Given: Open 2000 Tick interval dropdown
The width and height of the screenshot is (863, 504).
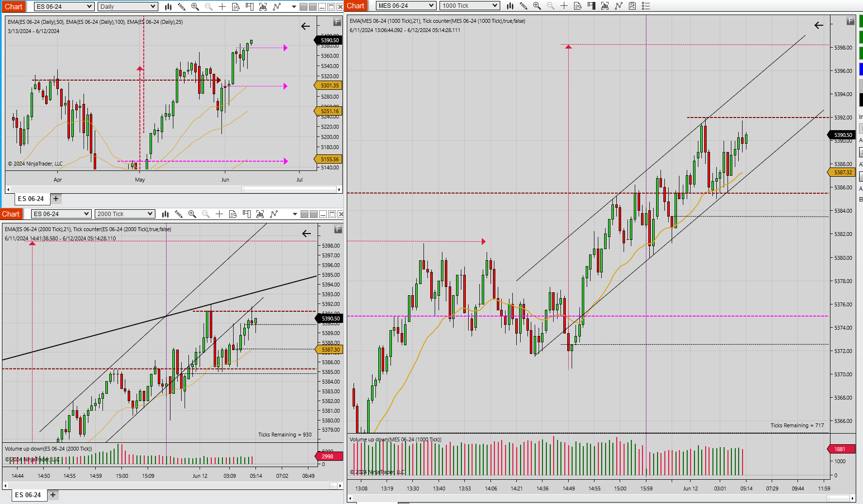Looking at the screenshot, I should tap(125, 214).
